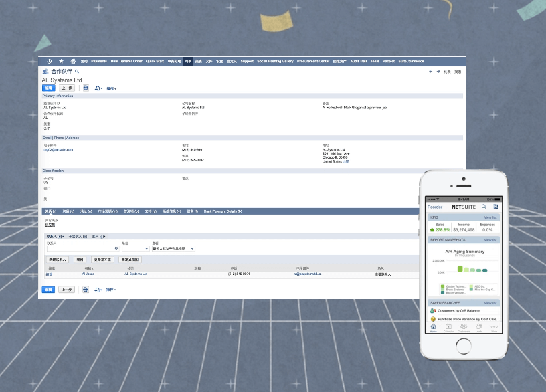Viewport: 546px width, 392px height.
Task: Tap the Home tab icon on the phone
Action: [433, 327]
